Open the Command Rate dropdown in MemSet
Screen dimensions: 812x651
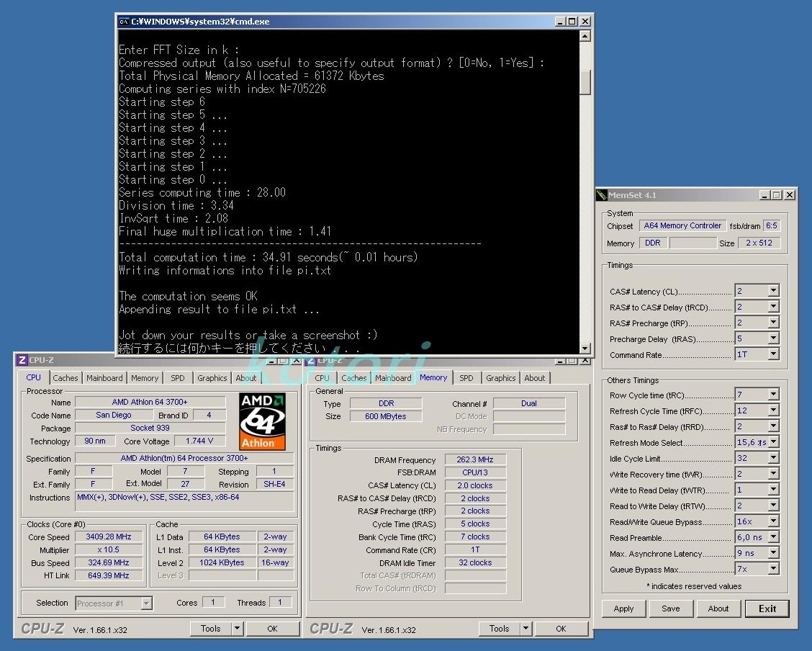click(x=773, y=354)
